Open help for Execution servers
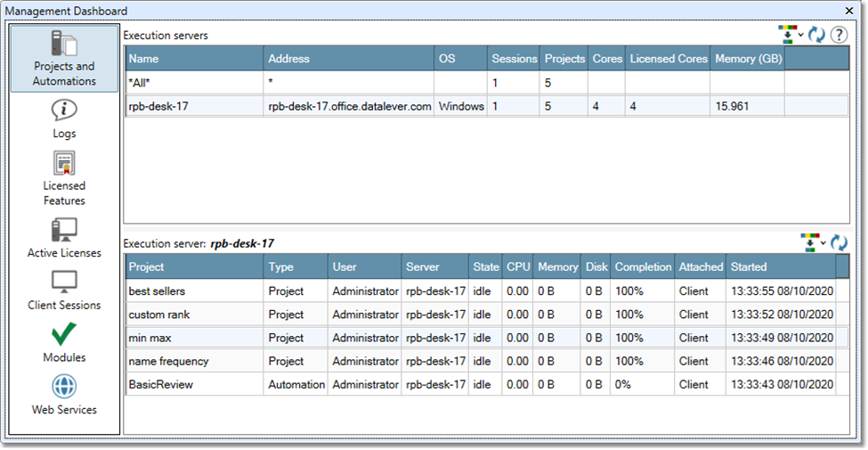 pos(839,35)
